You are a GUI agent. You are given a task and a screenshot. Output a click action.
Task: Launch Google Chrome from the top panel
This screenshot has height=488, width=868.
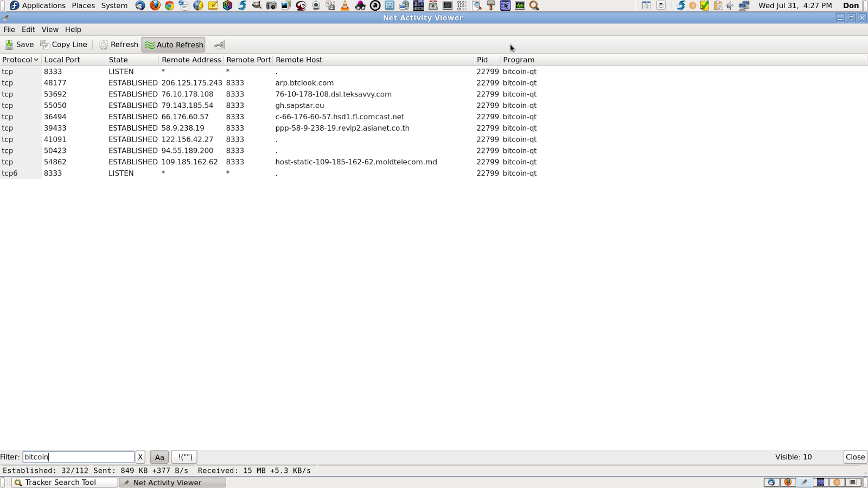(169, 5)
